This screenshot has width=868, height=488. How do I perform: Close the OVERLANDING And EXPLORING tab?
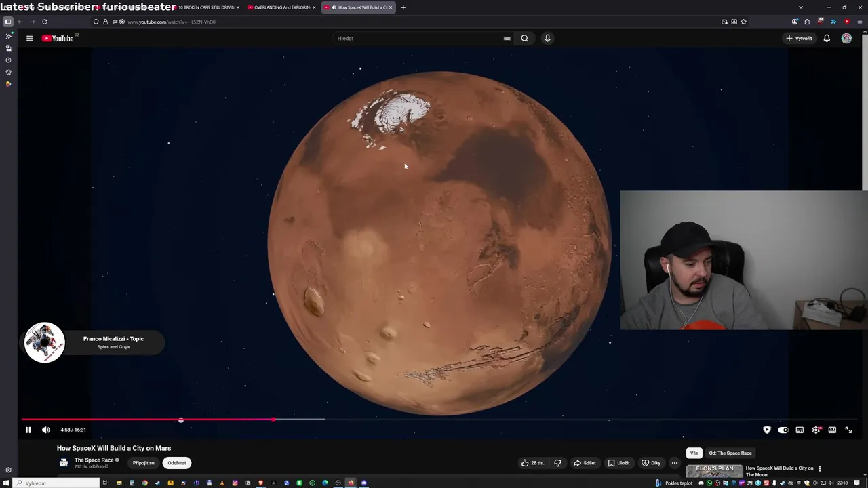coord(313,7)
